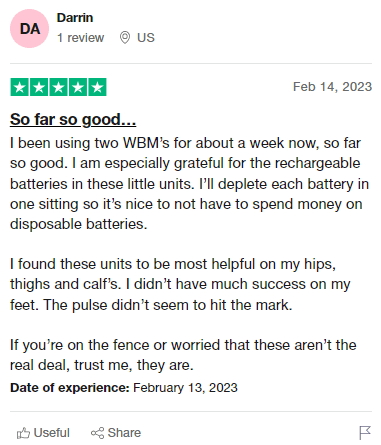Click the review body paragraph about batteries
Viewport: 381px width, 445px height.
[x=189, y=184]
